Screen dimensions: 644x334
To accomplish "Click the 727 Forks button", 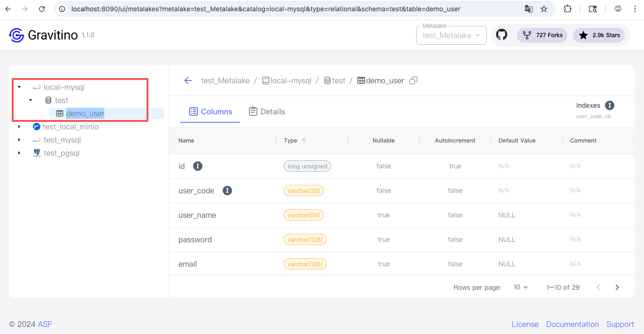I will (x=542, y=35).
